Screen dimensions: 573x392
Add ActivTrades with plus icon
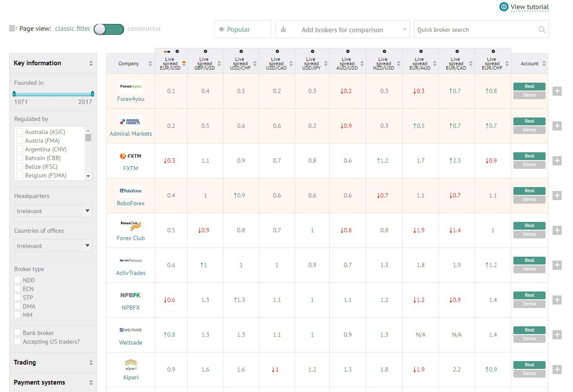557,265
